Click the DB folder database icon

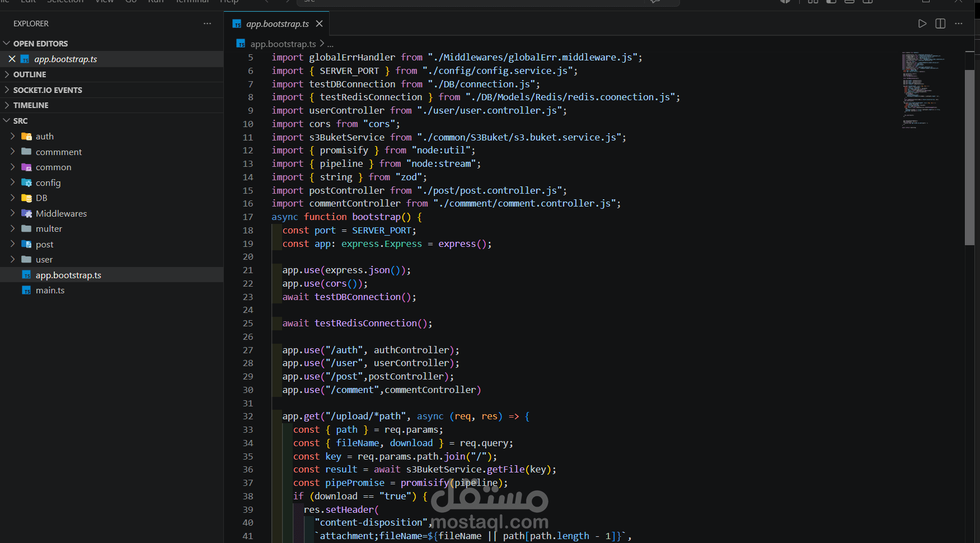[x=26, y=198]
